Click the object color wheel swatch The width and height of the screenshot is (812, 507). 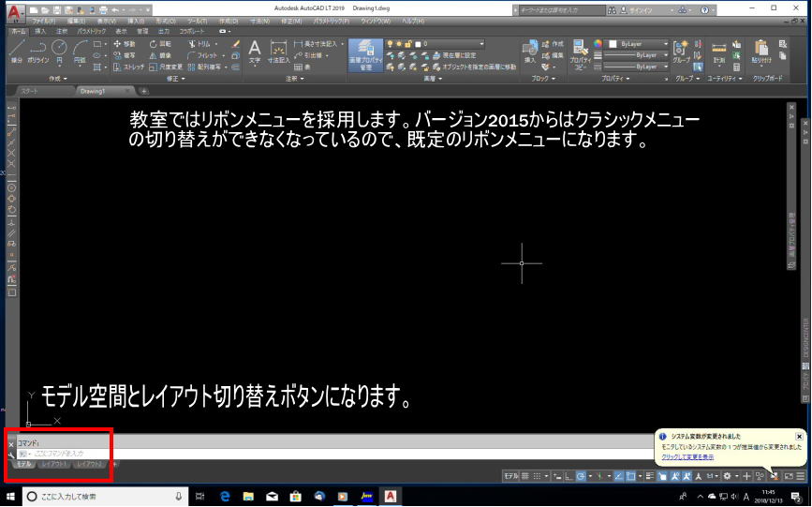[x=598, y=44]
